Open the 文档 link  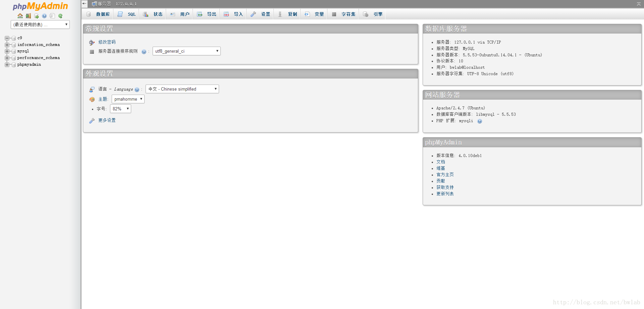441,162
